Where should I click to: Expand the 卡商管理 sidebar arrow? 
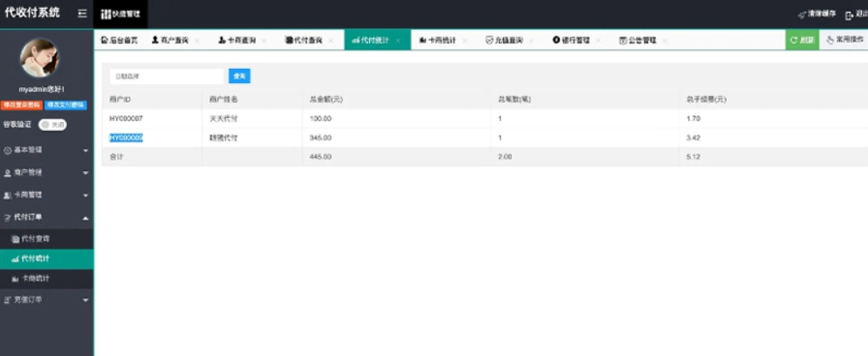click(85, 195)
